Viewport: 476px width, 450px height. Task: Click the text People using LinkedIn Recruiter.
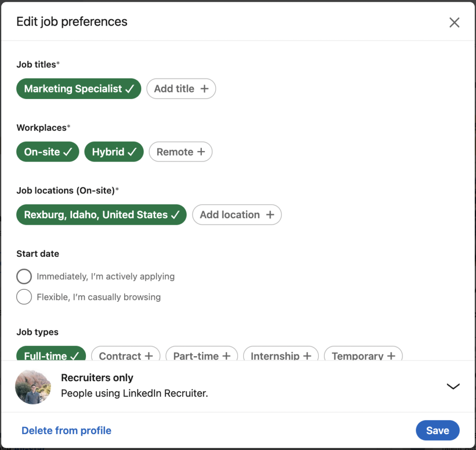(x=134, y=393)
